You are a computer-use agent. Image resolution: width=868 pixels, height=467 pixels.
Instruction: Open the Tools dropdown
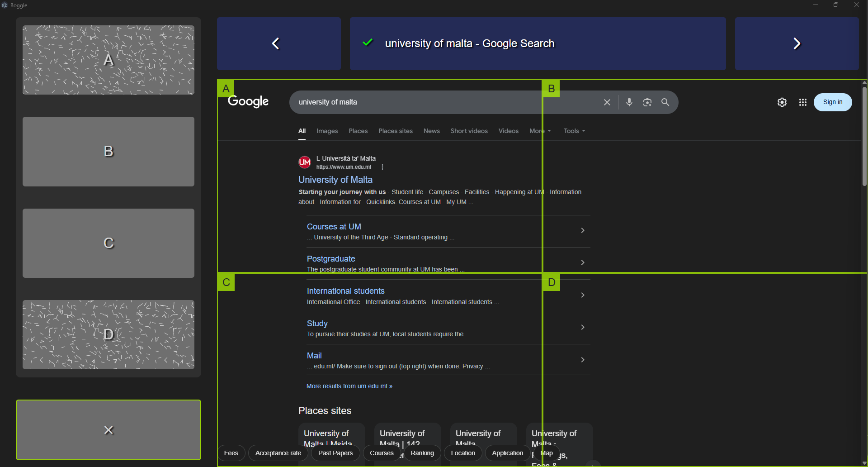point(573,131)
